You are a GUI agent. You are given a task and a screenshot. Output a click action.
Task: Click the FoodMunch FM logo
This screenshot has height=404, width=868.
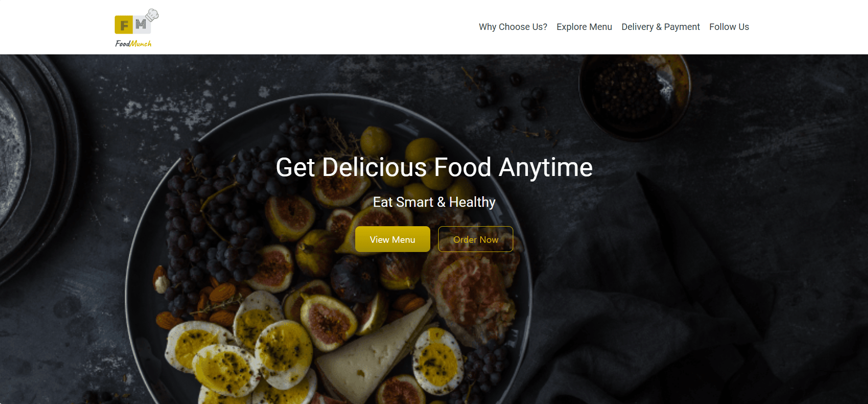coord(136,28)
